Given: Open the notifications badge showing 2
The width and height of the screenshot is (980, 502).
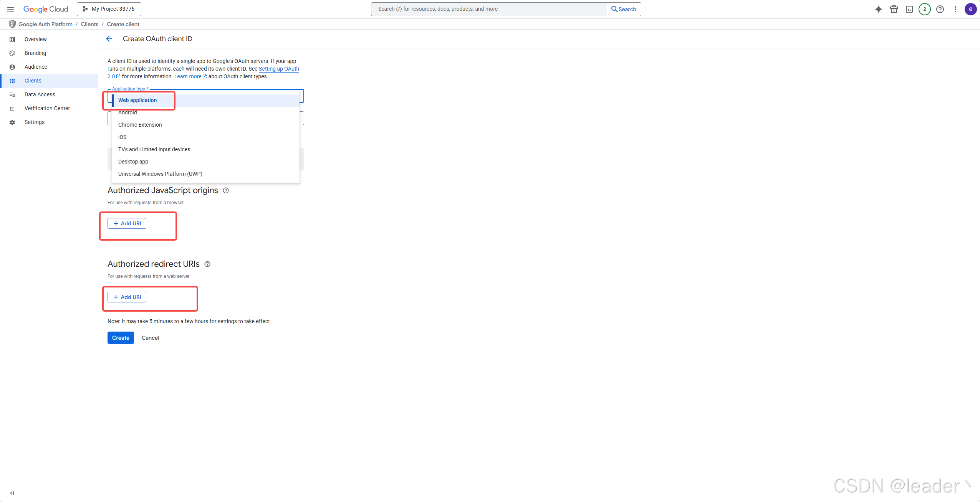Looking at the screenshot, I should (x=924, y=9).
